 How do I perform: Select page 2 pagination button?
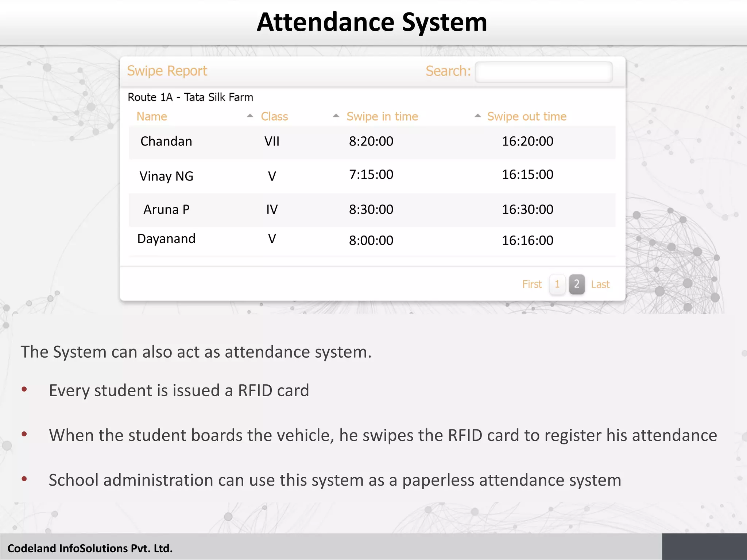coord(577,284)
